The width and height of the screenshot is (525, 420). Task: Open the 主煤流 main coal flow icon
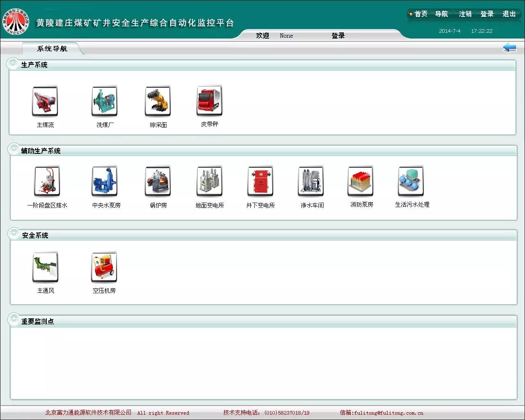(x=45, y=102)
